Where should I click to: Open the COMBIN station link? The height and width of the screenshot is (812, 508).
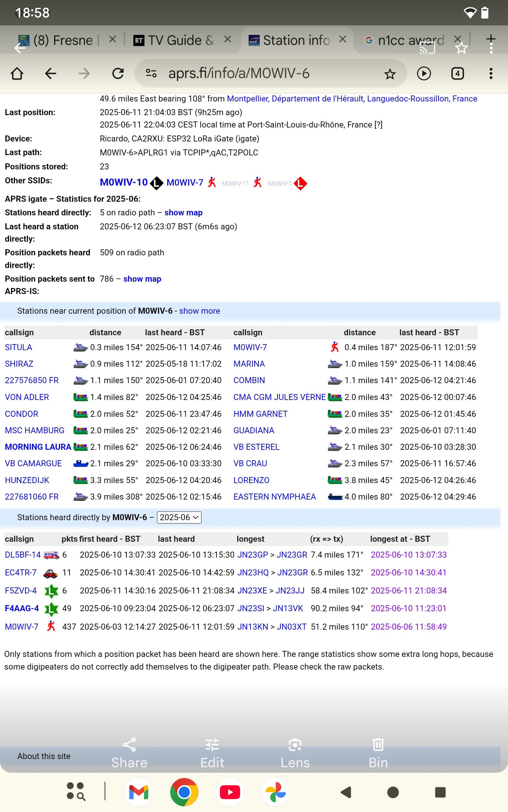click(249, 381)
